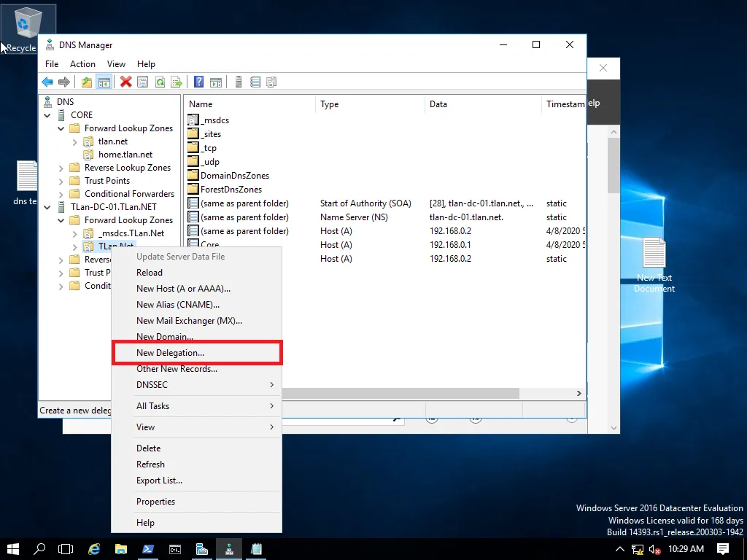
Task: Sort by the Data column header
Action: click(x=483, y=104)
